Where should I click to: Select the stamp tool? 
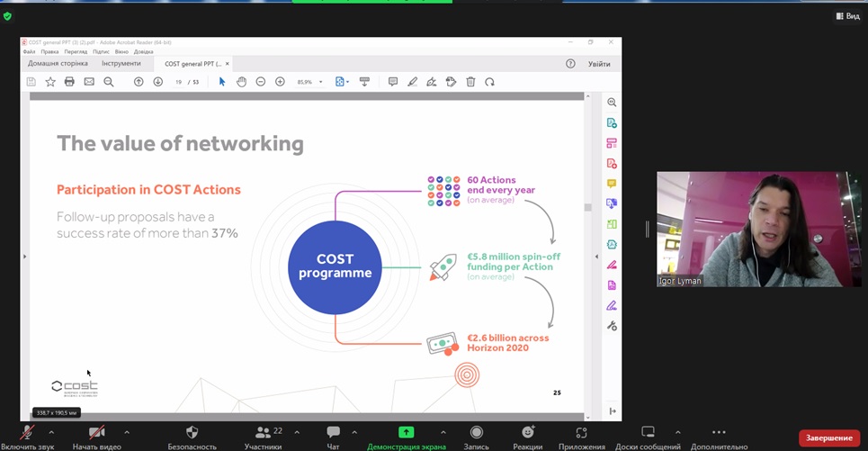click(x=452, y=82)
